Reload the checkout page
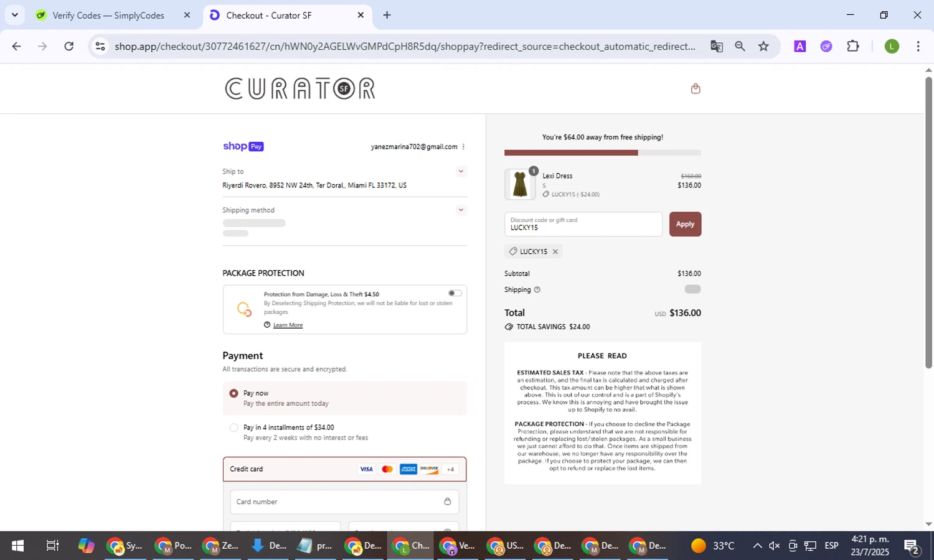This screenshot has height=560, width=934. [x=69, y=46]
